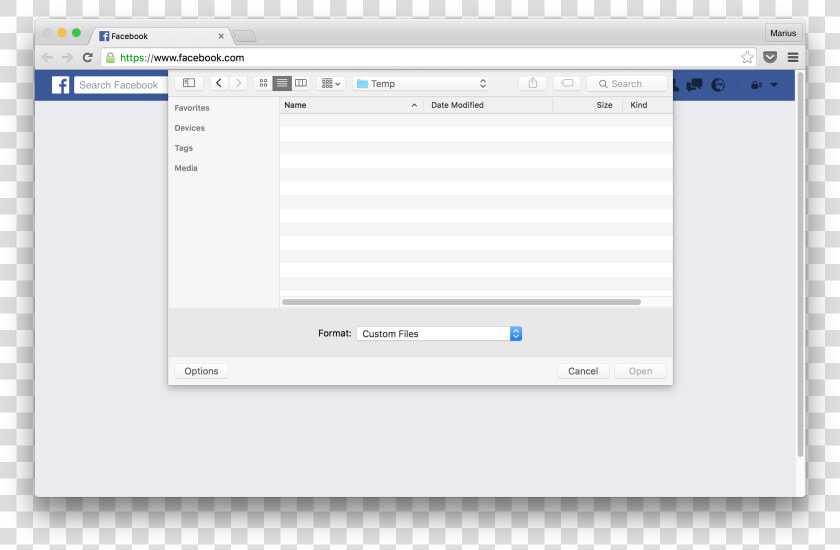Image resolution: width=840 pixels, height=550 pixels.
Task: Toggle the sidebar in file dialog
Action: [189, 83]
